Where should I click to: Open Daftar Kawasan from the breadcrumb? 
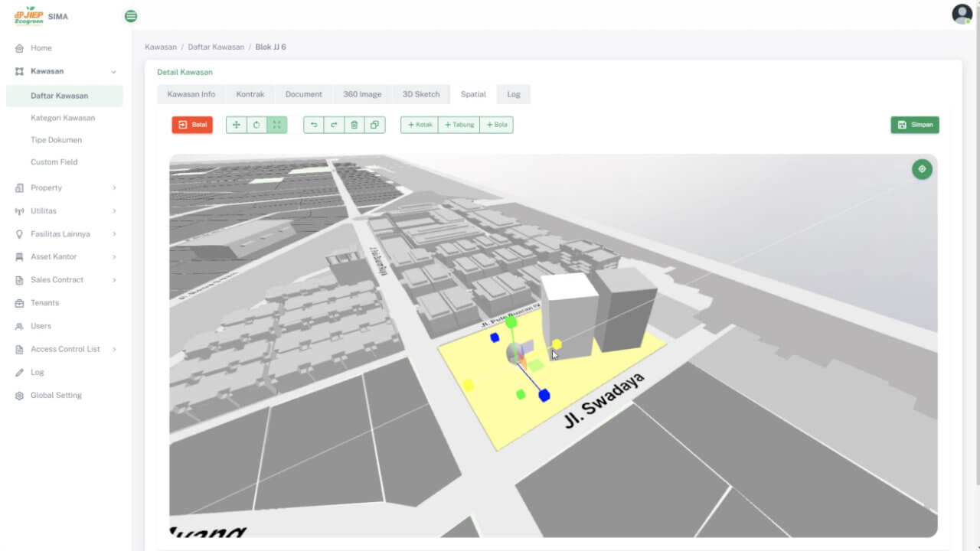[x=216, y=47]
